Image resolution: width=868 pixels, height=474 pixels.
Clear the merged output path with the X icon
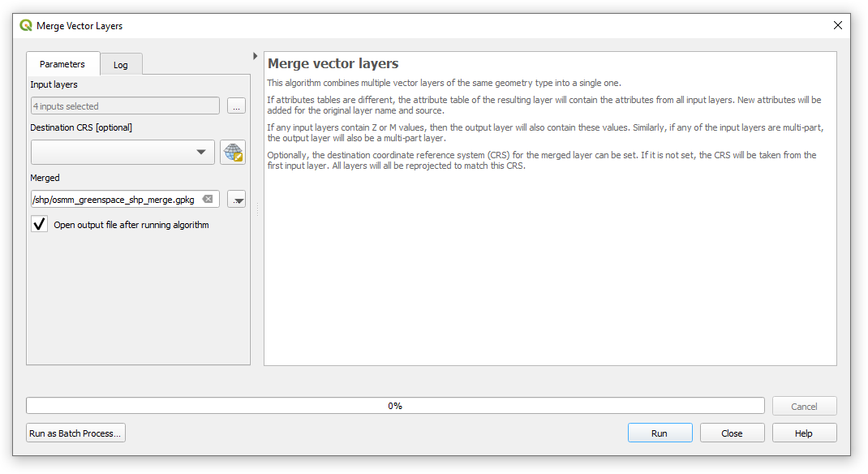tap(208, 198)
